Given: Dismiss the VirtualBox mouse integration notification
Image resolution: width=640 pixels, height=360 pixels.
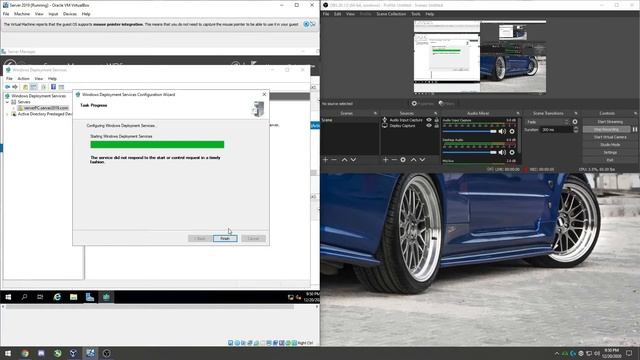Looking at the screenshot, I should click(306, 24).
